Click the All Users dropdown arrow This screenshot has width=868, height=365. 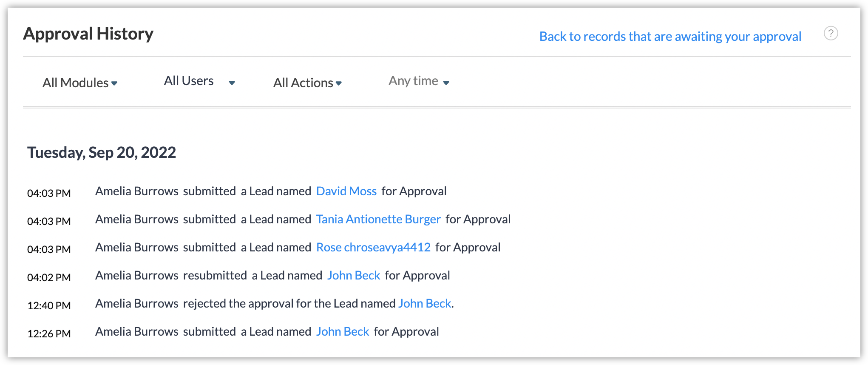coord(232,83)
